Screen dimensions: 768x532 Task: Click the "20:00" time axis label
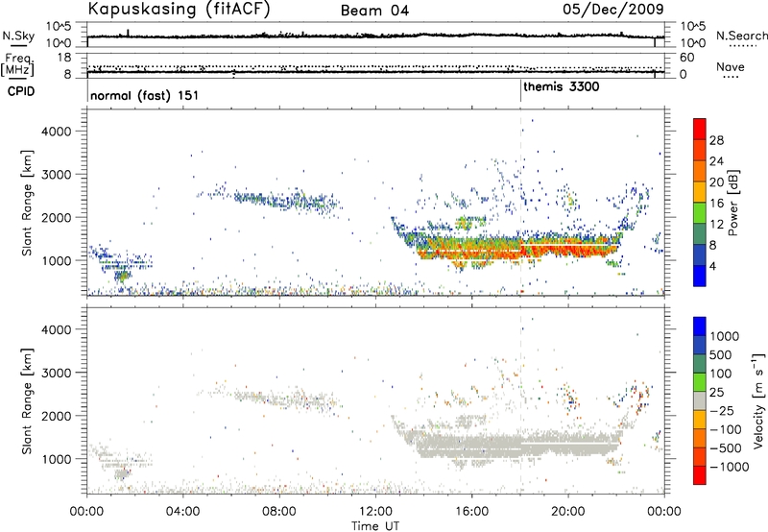click(x=567, y=511)
